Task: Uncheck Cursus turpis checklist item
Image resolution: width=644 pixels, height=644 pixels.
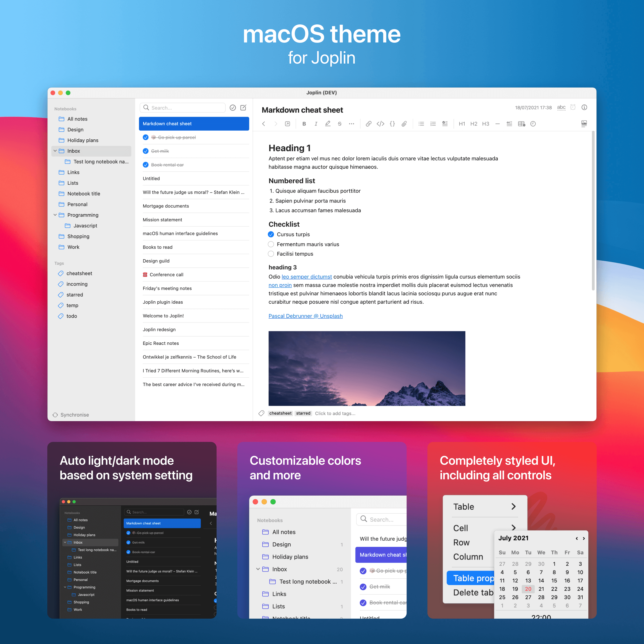Action: click(x=271, y=234)
